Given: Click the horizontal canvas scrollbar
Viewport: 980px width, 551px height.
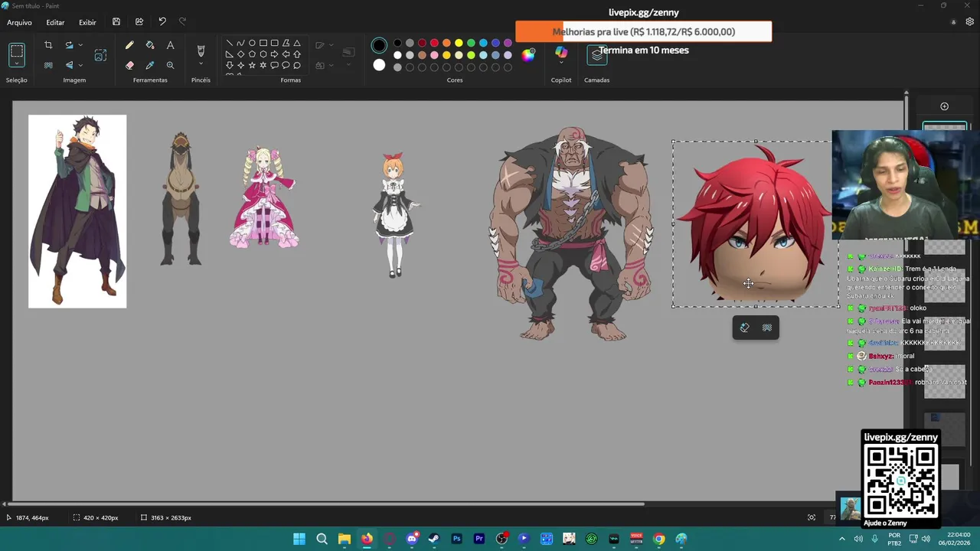Looking at the screenshot, I should coord(325,504).
